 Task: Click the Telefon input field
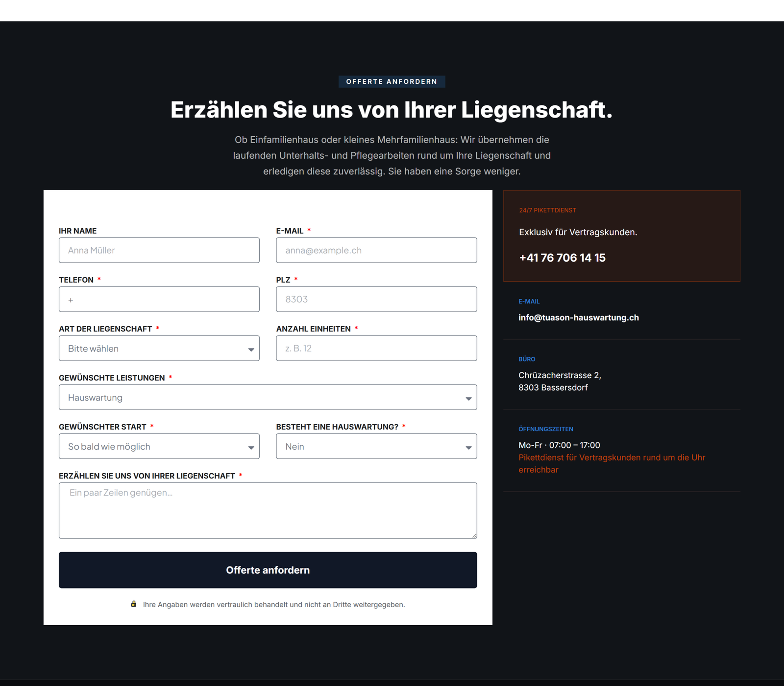point(159,299)
